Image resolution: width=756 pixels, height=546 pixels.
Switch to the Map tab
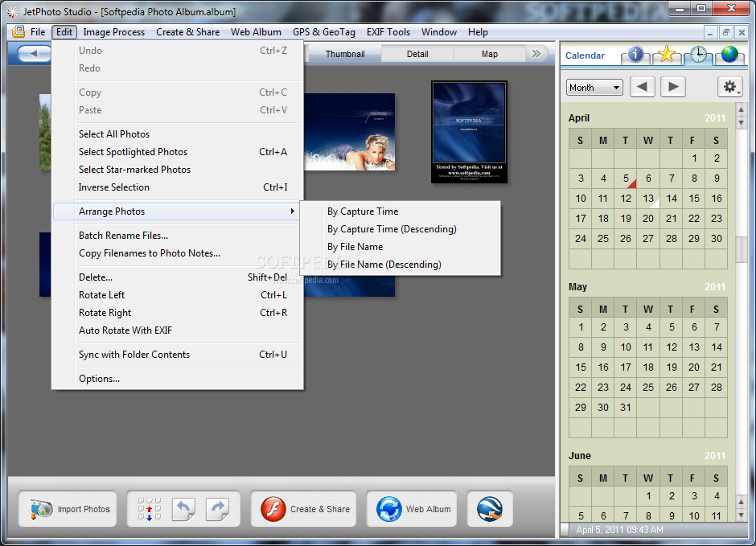click(x=489, y=54)
